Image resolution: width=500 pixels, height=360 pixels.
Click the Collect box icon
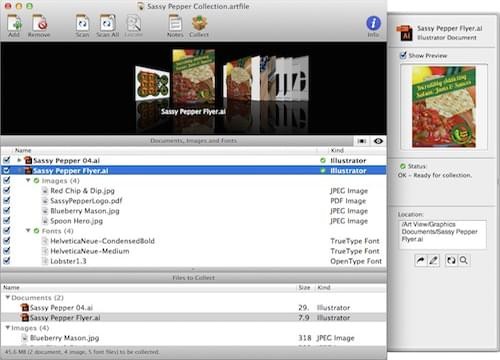(x=199, y=23)
